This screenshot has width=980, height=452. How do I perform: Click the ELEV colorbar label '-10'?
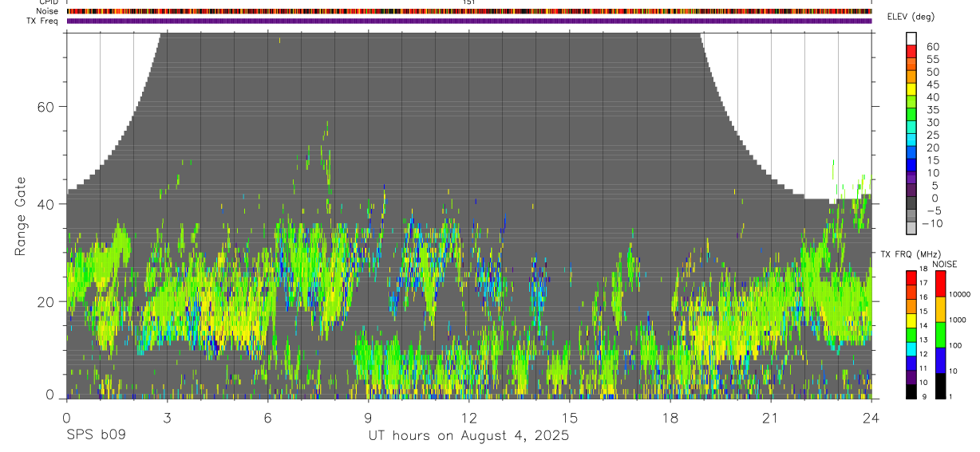tap(931, 224)
